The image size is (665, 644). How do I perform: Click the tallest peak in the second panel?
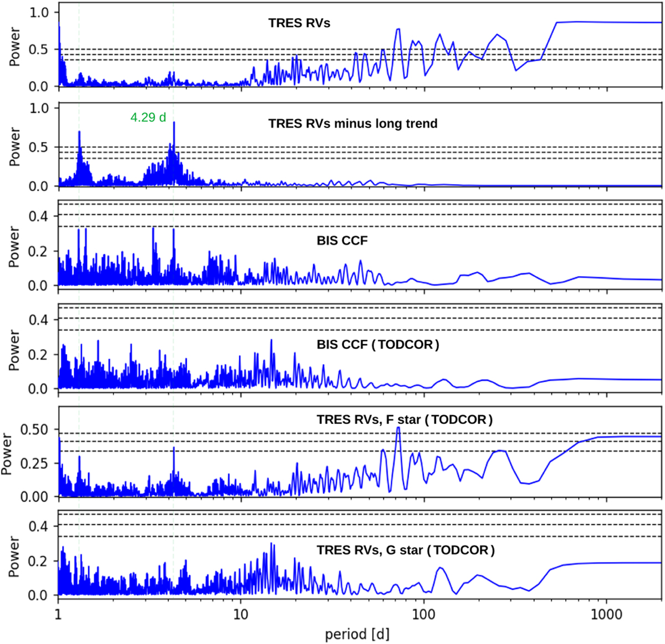tap(174, 123)
